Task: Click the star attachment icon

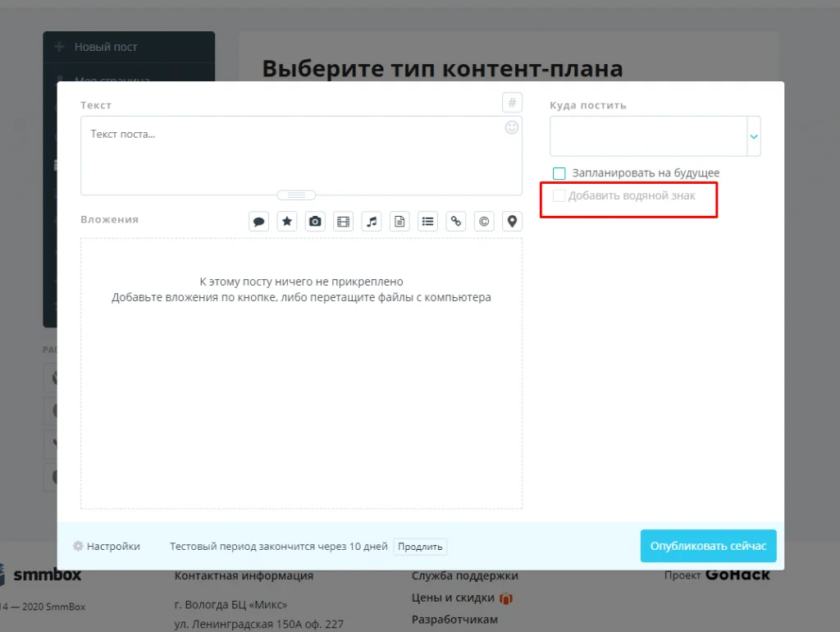Action: pos(287,222)
